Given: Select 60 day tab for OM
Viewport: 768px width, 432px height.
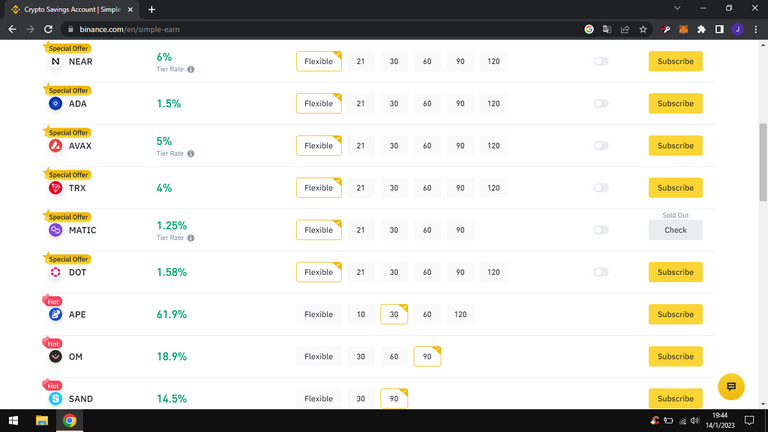Looking at the screenshot, I should [x=394, y=357].
